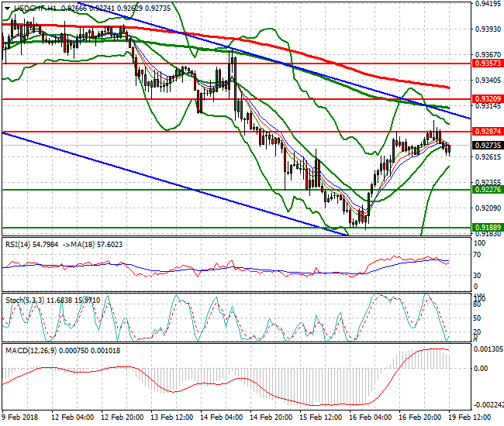Click the 0.94195 price scale value
The width and height of the screenshot is (504, 426).
point(488,4)
